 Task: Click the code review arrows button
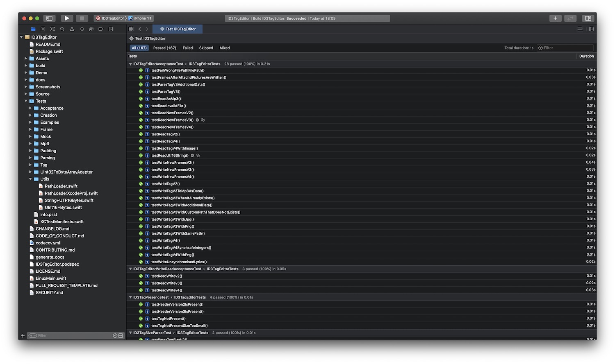coord(570,18)
